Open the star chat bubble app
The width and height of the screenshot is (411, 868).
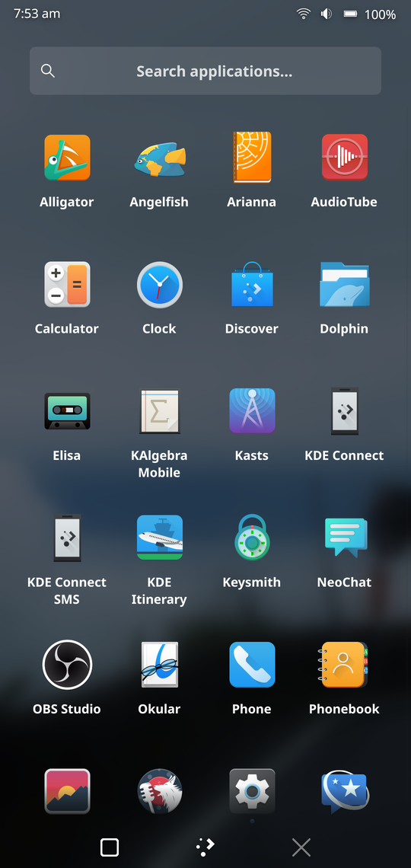click(344, 792)
